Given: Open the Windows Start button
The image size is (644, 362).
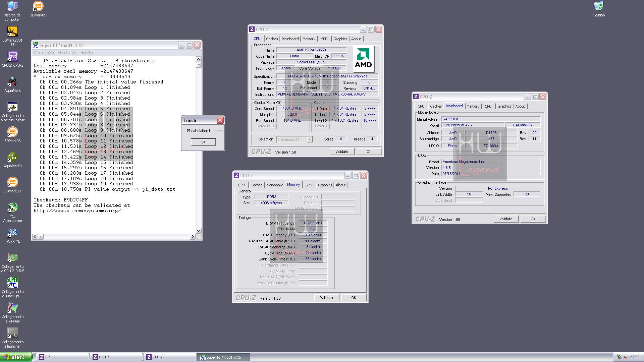Looking at the screenshot, I should 16,357.
